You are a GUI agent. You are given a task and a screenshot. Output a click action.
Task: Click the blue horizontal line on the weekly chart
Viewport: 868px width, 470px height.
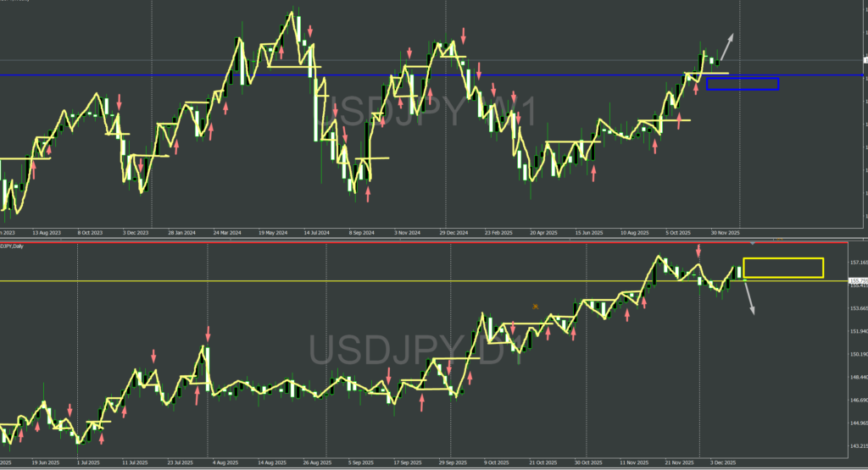[x=339, y=75]
